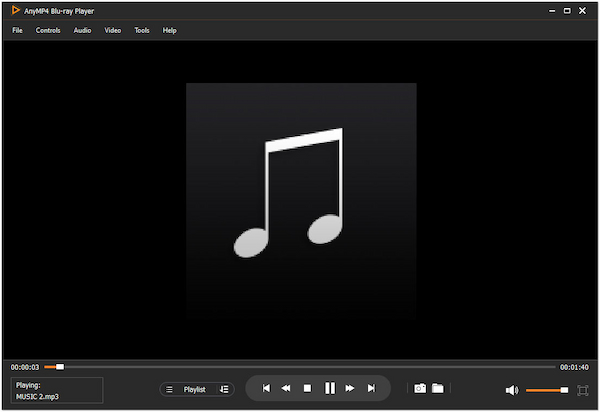Screen dimensions: 600x412
Task: Pause the MUSIC 2.mp3 playback
Action: click(x=329, y=388)
